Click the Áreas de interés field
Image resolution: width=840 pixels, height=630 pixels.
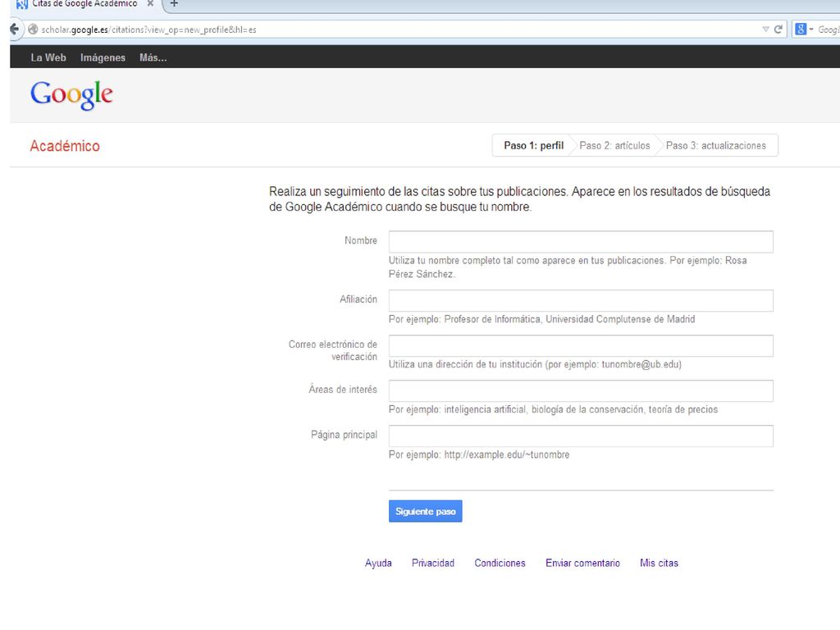pyautogui.click(x=581, y=390)
